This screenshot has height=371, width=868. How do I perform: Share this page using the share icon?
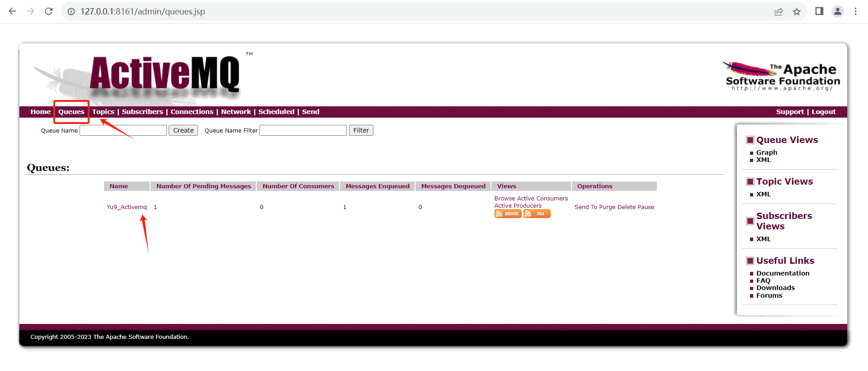(778, 11)
